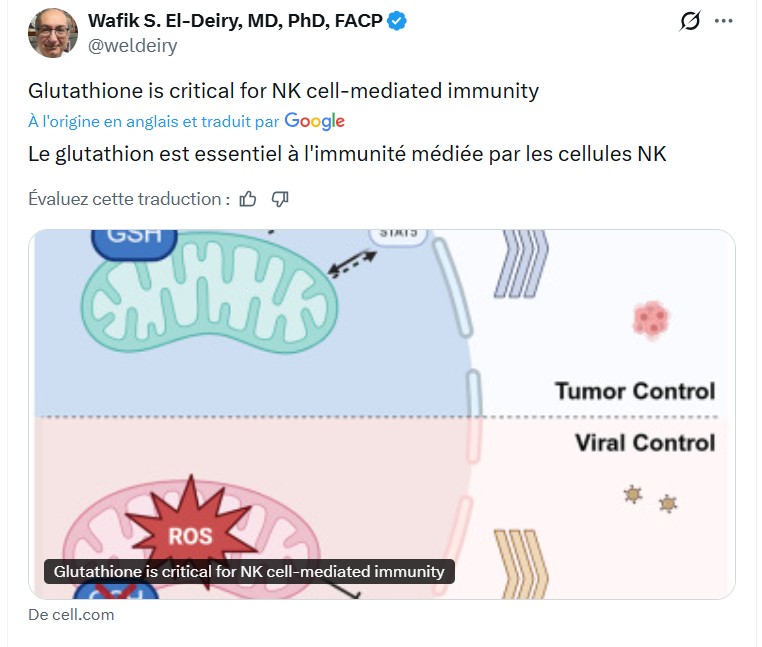The width and height of the screenshot is (762, 647).
Task: Click the red ROS starburst in the diagram
Action: point(190,534)
